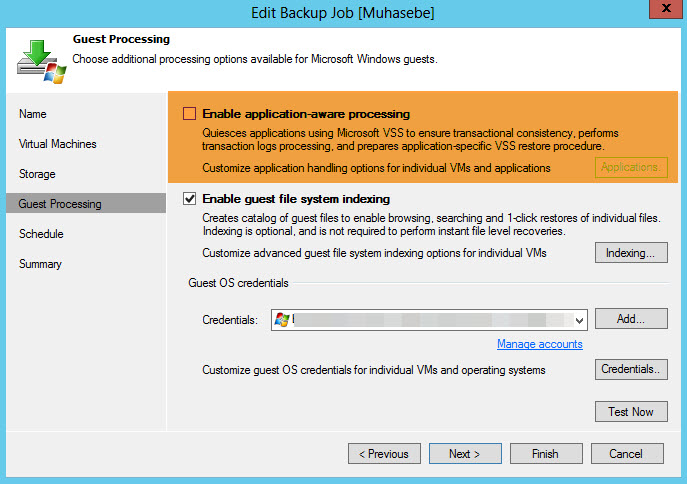This screenshot has height=484, width=687.
Task: Enable application-aware processing checkbox
Action: point(190,114)
